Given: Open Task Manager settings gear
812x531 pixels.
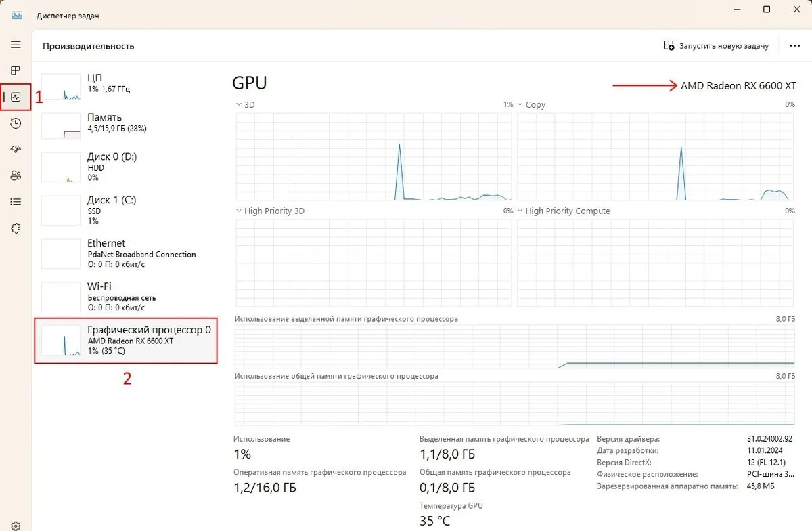Looking at the screenshot, I should point(16,525).
